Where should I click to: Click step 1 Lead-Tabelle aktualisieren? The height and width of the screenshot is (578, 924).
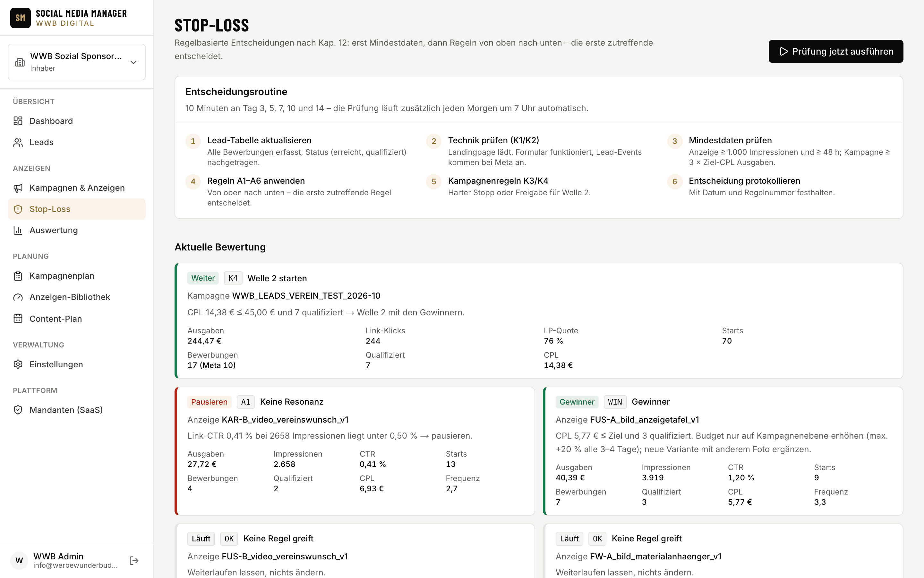[259, 140]
